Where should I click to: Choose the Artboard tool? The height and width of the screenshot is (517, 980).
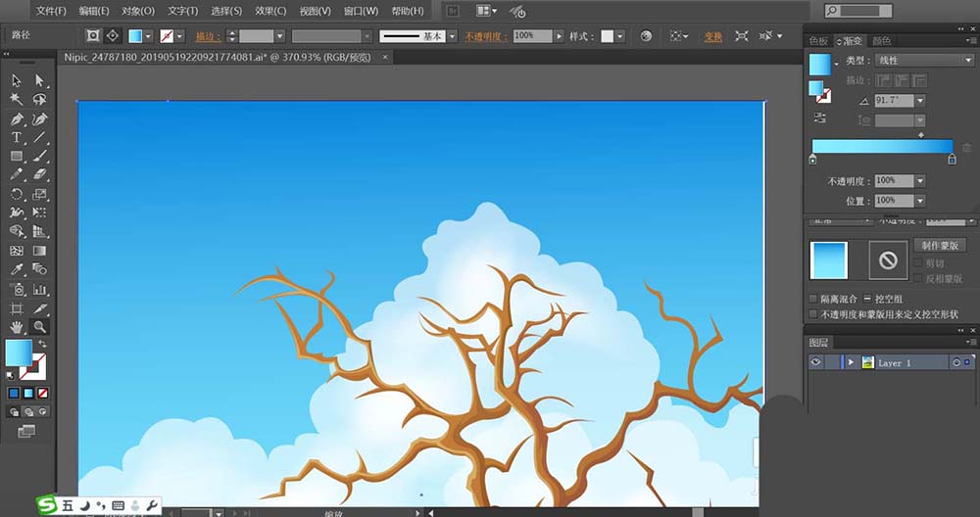17,308
